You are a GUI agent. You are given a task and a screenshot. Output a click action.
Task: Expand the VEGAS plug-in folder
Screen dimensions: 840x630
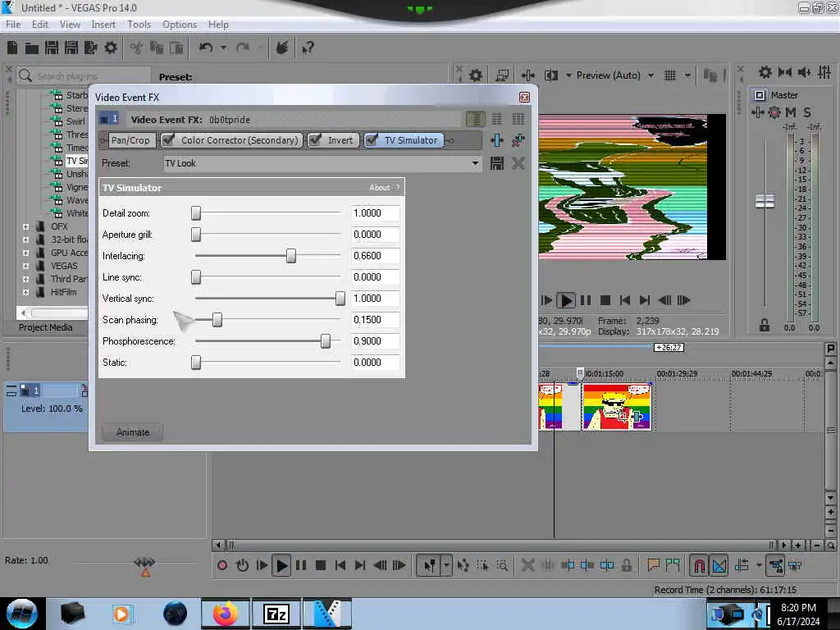point(25,266)
